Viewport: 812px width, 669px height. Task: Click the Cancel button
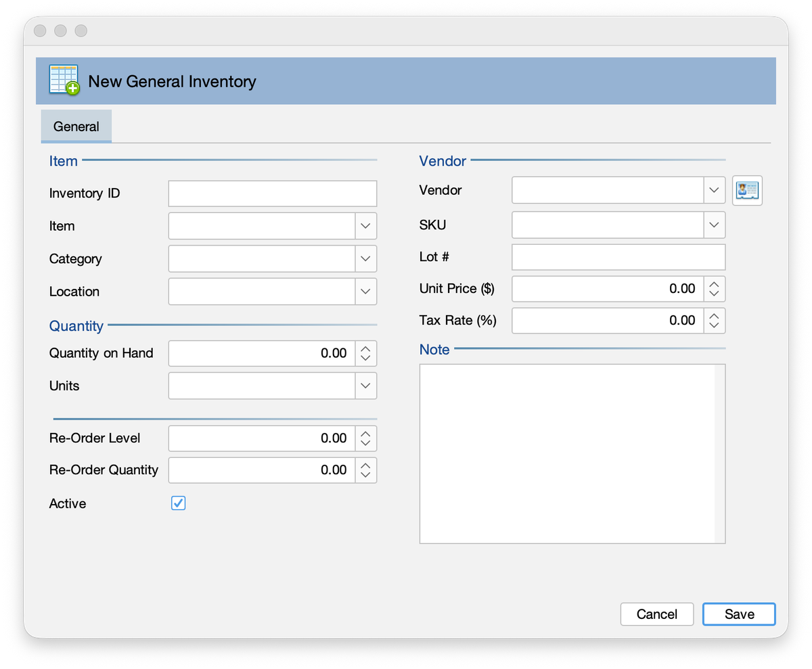(x=657, y=614)
